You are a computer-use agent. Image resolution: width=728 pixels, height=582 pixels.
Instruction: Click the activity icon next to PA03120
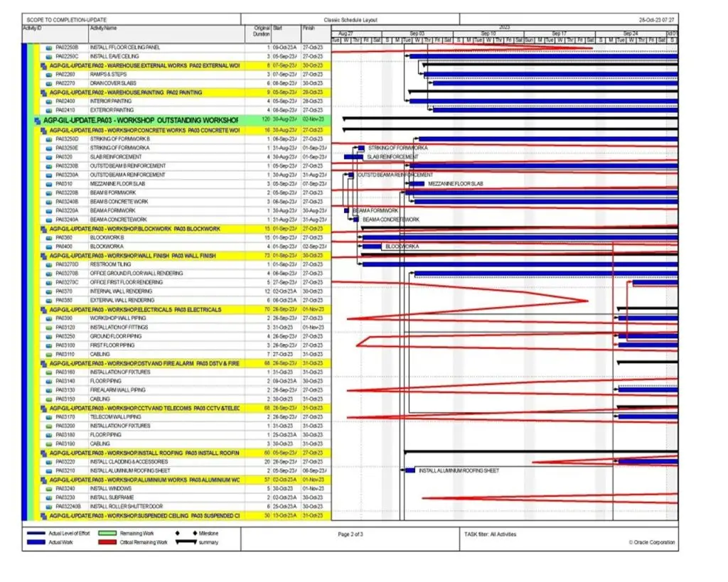pyautogui.click(x=49, y=328)
